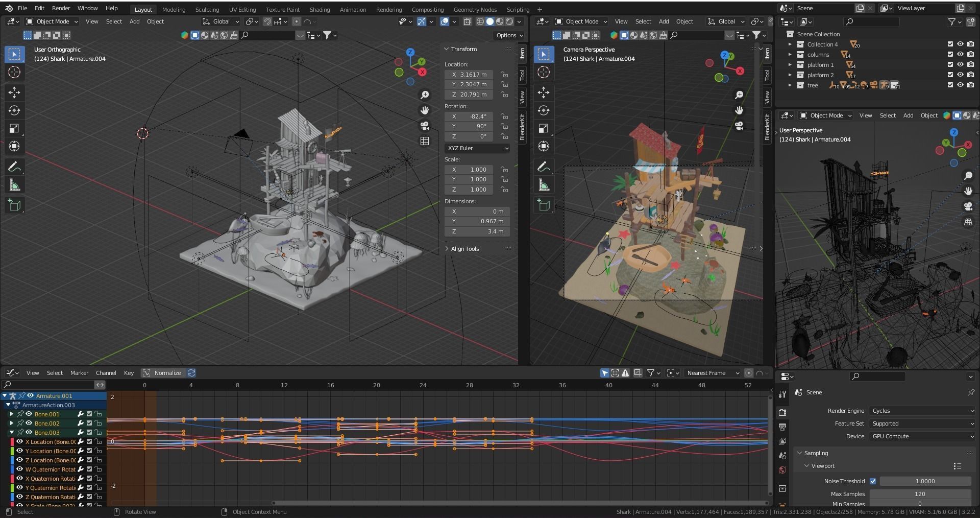Expand the Bone.002 channel group
Image resolution: width=980 pixels, height=518 pixels.
(x=12, y=423)
